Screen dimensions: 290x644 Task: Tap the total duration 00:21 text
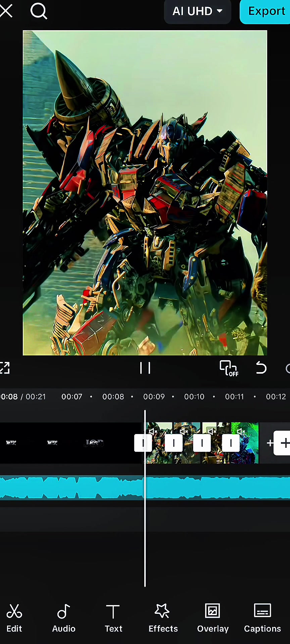(x=36, y=396)
